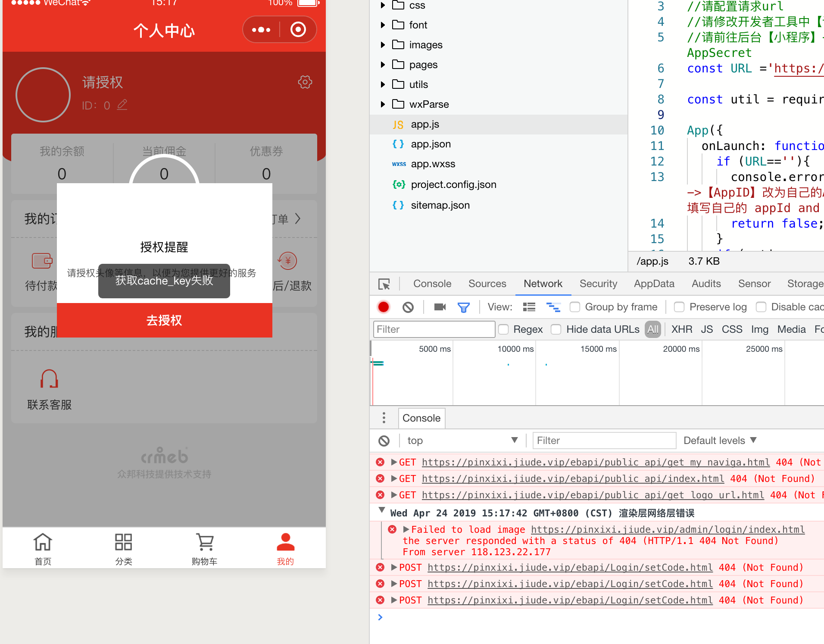This screenshot has height=644, width=824.
Task: Open the public_api/index.html error link
Action: click(x=573, y=478)
